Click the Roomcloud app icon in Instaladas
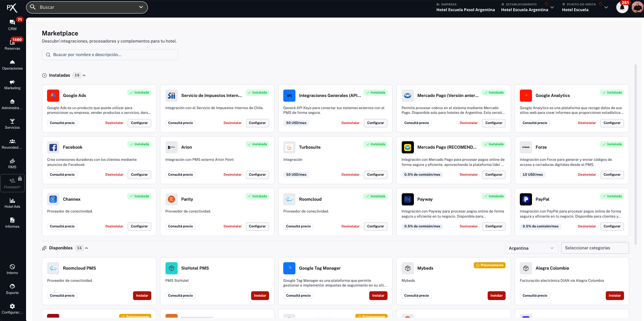 289,199
